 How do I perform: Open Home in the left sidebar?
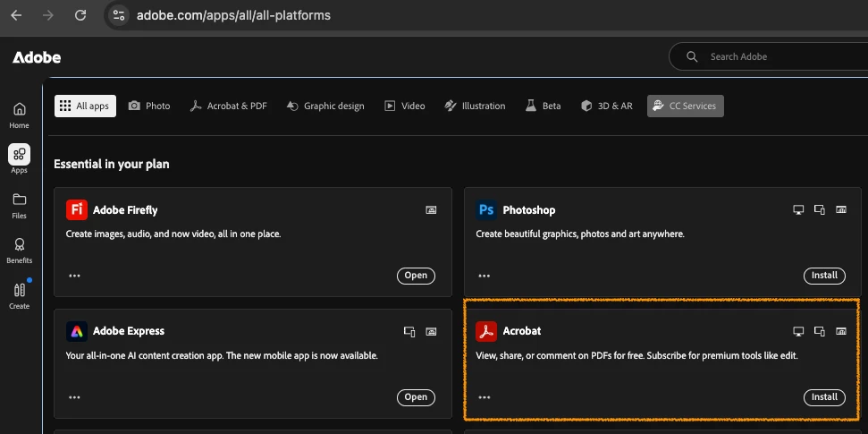19,115
